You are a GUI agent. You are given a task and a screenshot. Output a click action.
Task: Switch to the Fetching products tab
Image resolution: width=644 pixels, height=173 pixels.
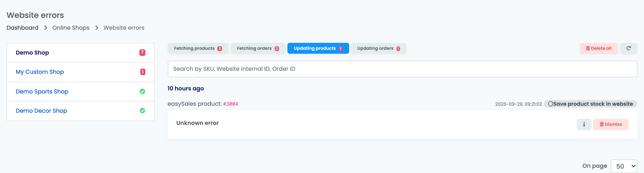[198, 48]
